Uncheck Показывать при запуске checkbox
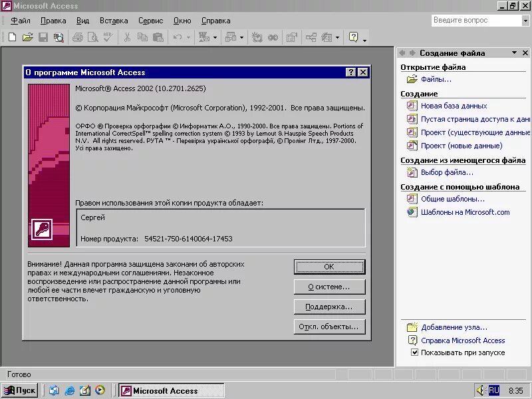532x399 pixels. pos(414,352)
